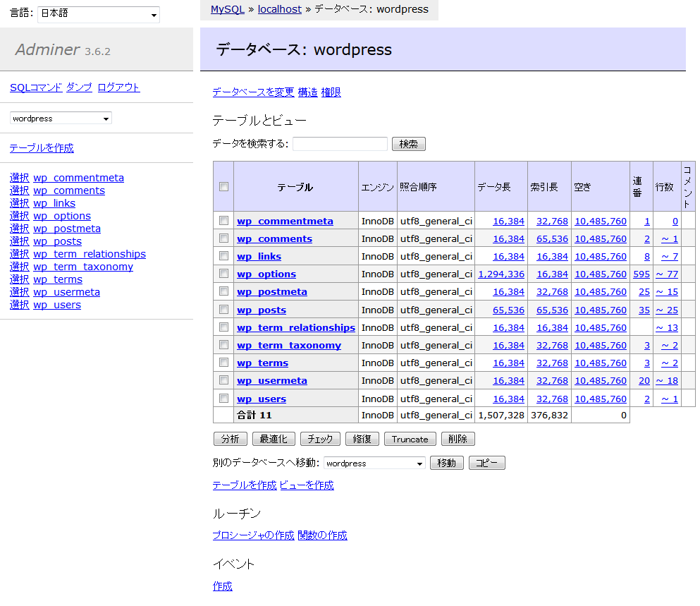Image resolution: width=700 pixels, height=606 pixels.
Task: Click the 移動 move button
Action: click(x=447, y=463)
